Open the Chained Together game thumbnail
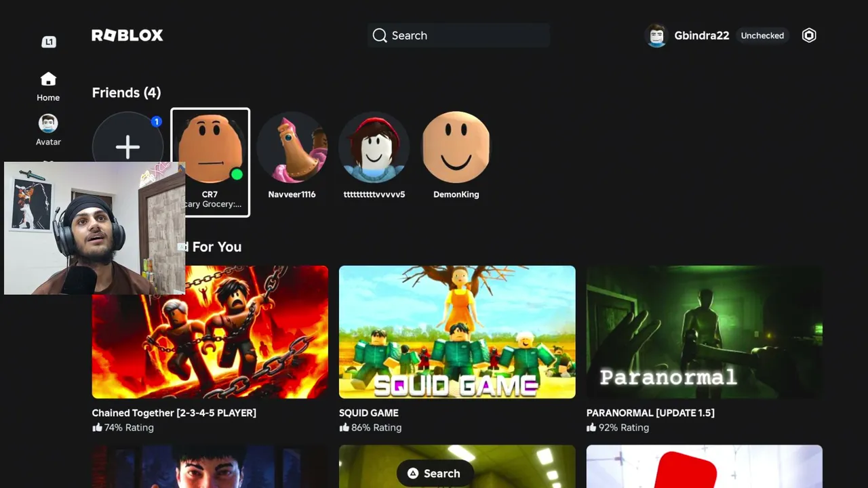 coord(210,332)
